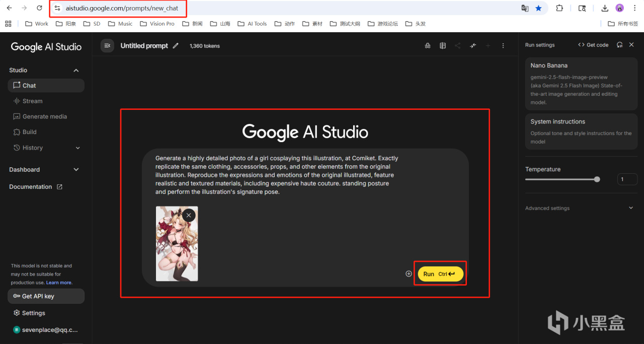Open the Chrome profile avatar
644x344 pixels.
coord(620,8)
